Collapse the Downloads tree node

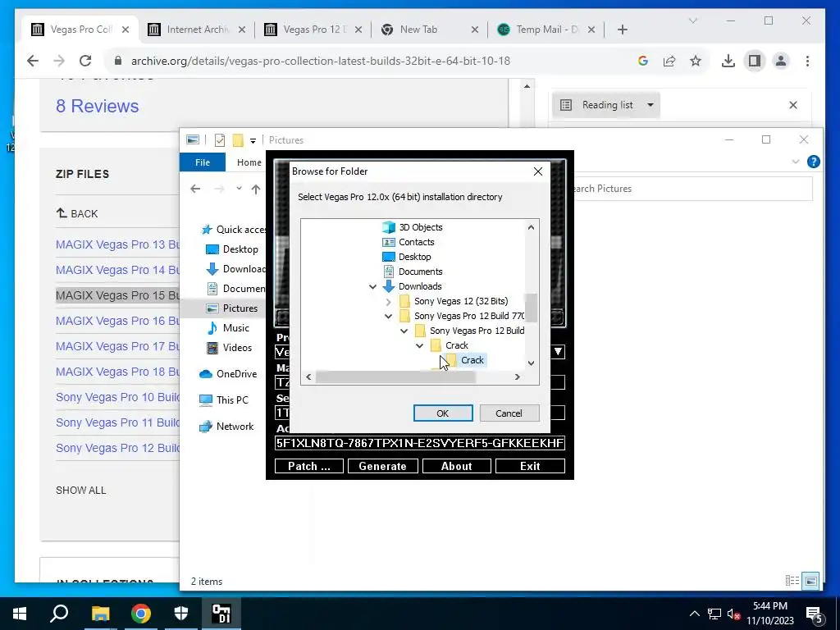coord(373,286)
